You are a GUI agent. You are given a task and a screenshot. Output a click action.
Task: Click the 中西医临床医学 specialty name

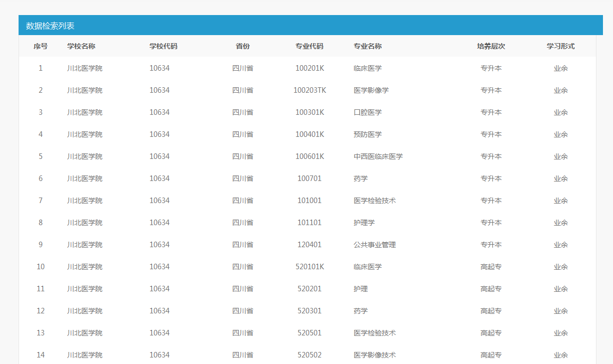378,156
